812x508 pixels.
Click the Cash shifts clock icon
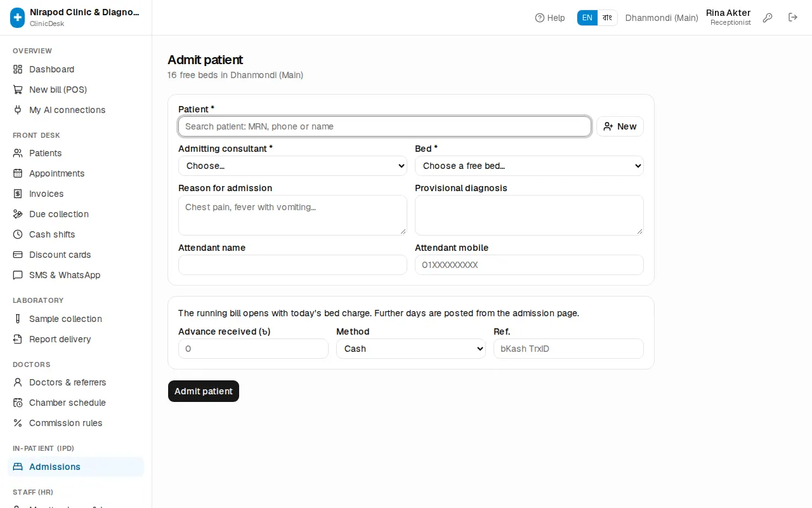point(18,234)
